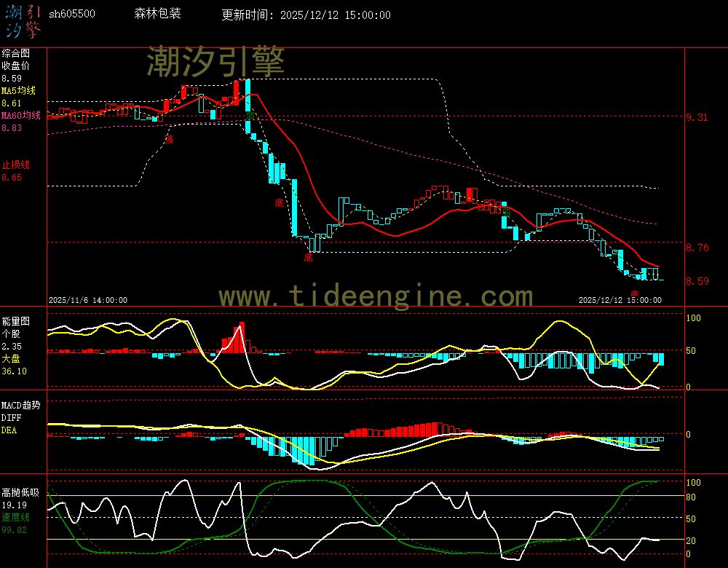Open the www.tideengine.com watermark link

pyautogui.click(x=376, y=296)
